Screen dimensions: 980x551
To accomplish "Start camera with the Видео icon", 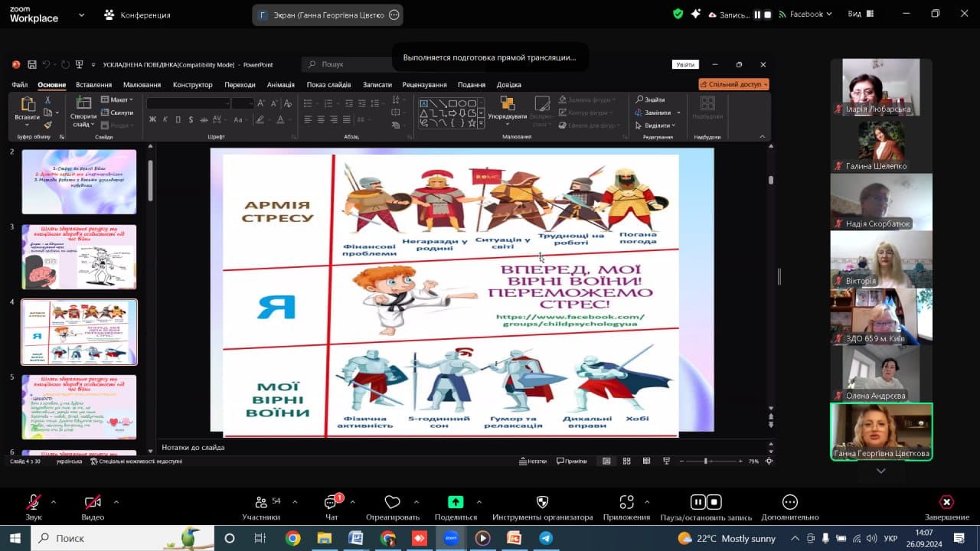I will point(93,502).
